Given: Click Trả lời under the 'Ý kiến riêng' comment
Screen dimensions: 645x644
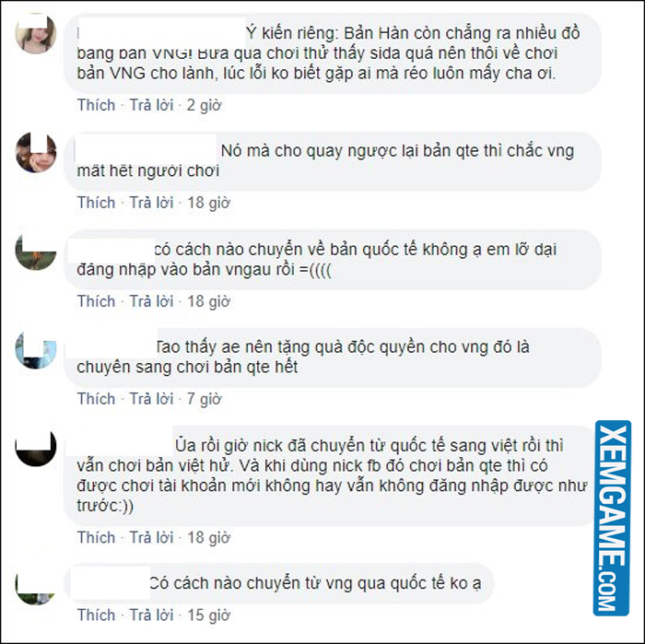Looking at the screenshot, I should coord(151,105).
